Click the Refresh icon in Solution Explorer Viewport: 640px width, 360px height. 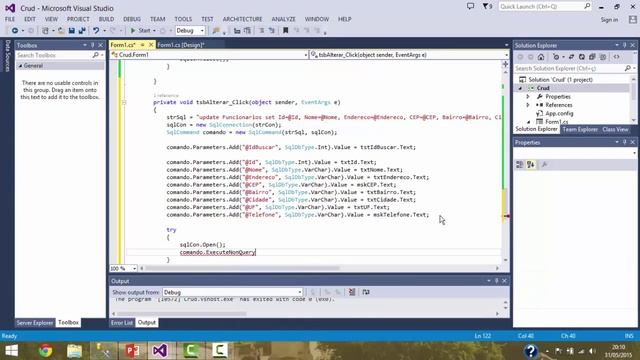point(582,57)
